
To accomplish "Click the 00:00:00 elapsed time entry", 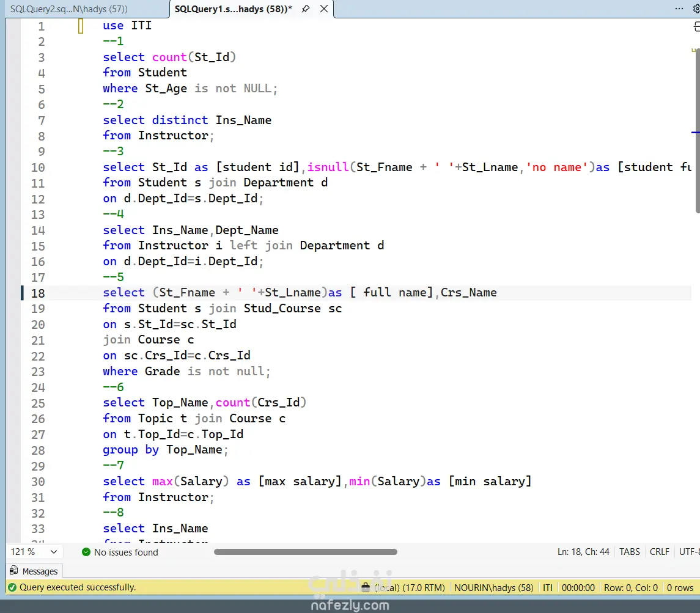I will 578,587.
